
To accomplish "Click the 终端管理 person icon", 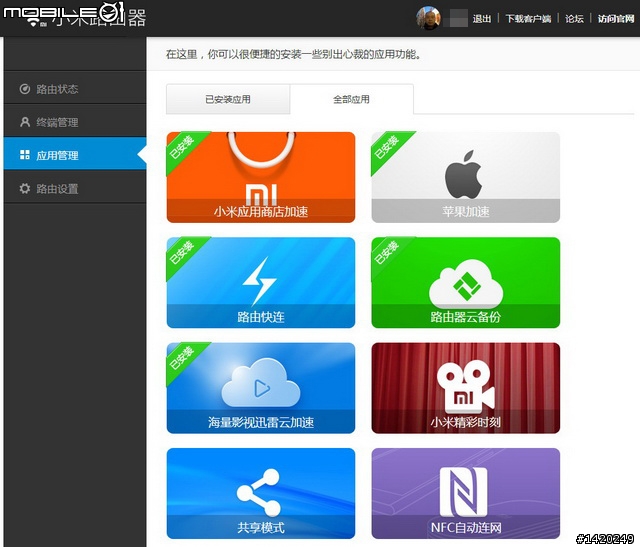I will click(25, 122).
